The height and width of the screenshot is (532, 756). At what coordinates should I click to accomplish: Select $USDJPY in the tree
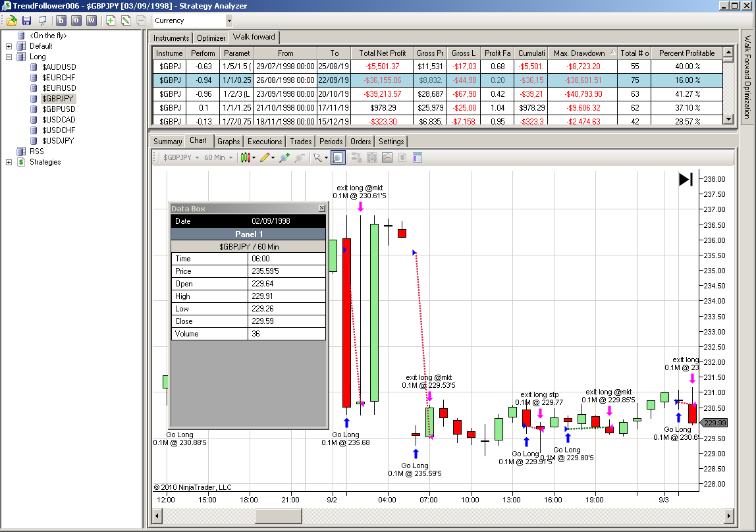58,141
